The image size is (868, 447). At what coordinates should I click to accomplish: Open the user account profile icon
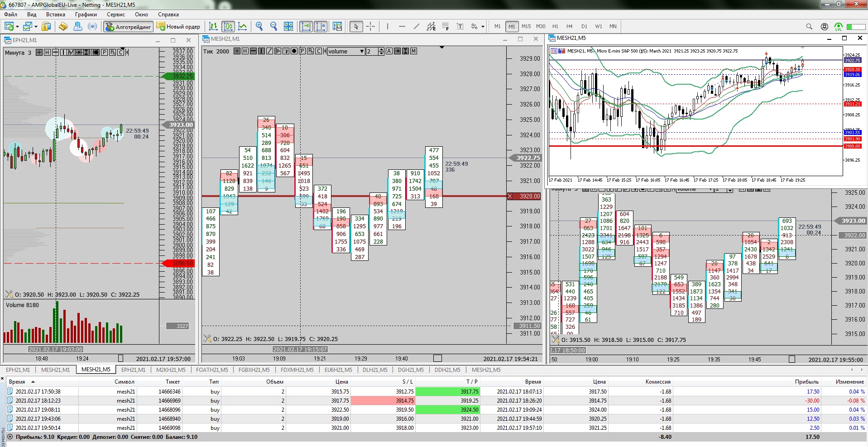825,27
